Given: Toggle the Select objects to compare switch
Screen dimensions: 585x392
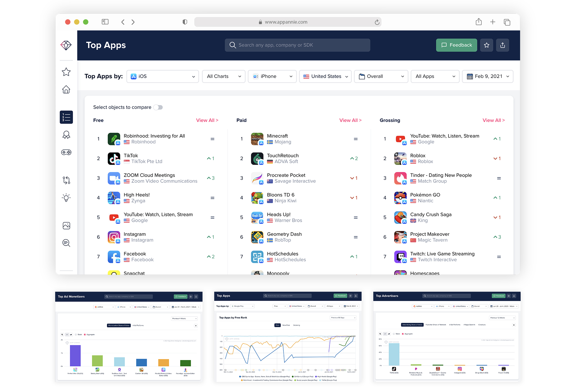Looking at the screenshot, I should click(158, 107).
